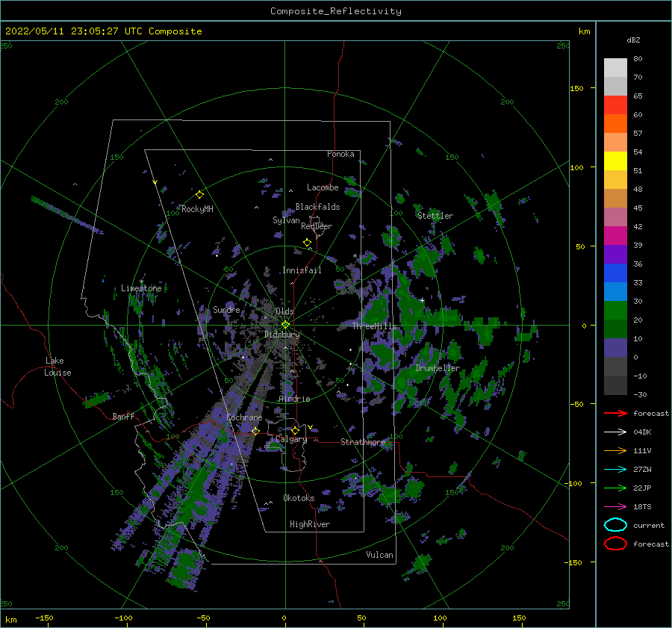672x628 pixels.
Task: Click the Calgary city label
Action: (x=291, y=439)
